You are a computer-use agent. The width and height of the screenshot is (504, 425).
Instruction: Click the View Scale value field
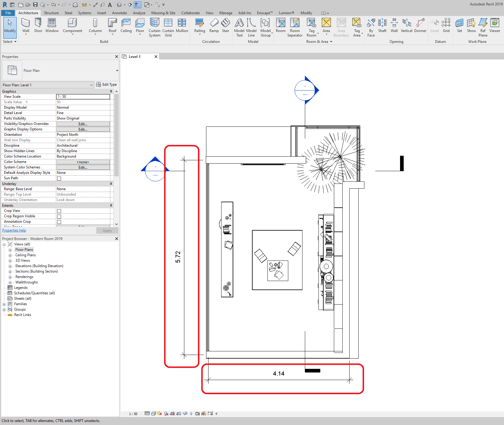click(83, 97)
